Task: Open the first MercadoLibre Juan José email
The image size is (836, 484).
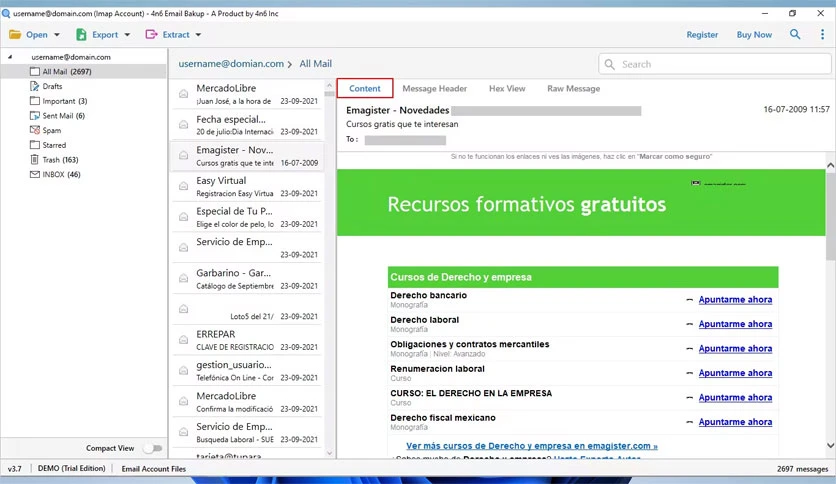Action: (247, 94)
